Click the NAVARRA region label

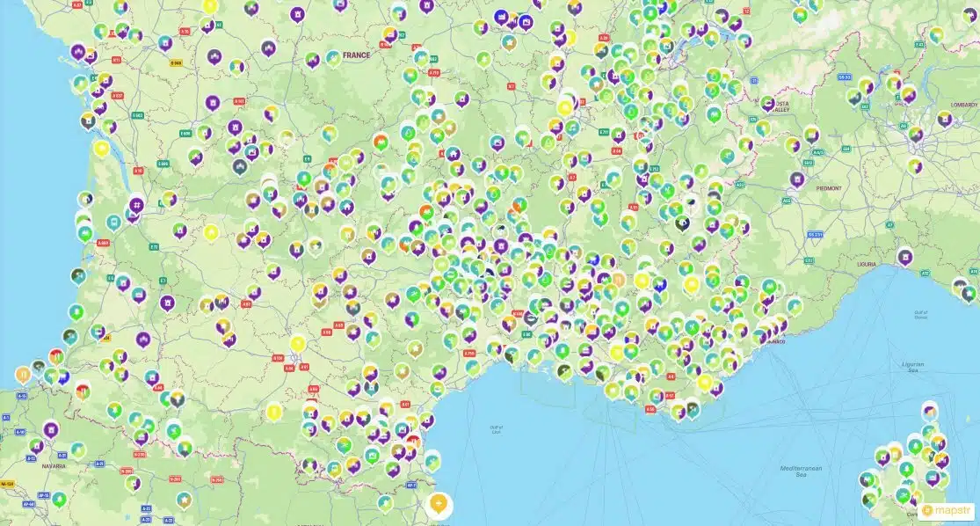point(54,466)
